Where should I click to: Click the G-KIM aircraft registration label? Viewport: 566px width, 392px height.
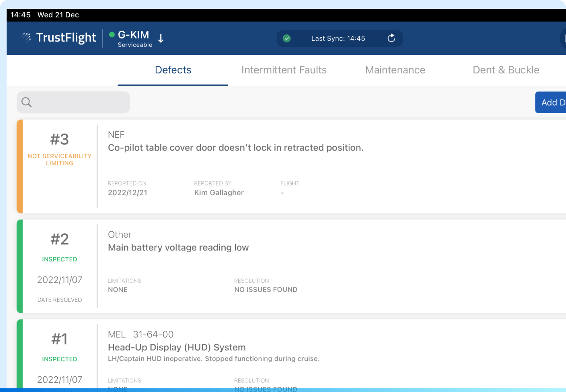pyautogui.click(x=134, y=35)
